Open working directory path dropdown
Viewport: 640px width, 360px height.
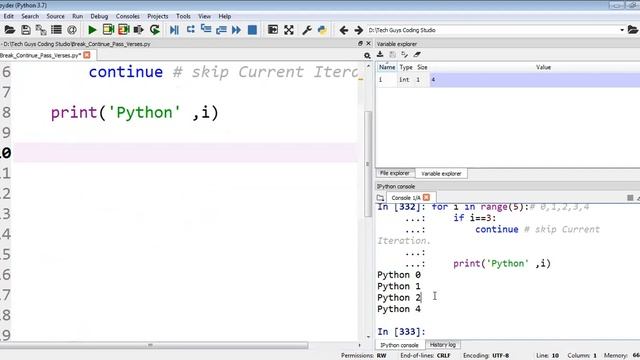coord(622,30)
